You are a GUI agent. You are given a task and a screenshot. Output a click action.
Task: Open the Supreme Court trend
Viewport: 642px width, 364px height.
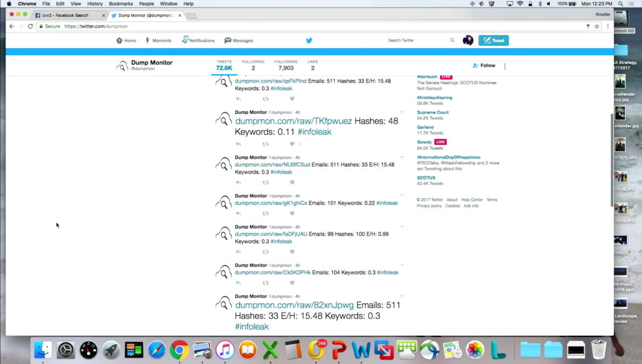(x=433, y=113)
